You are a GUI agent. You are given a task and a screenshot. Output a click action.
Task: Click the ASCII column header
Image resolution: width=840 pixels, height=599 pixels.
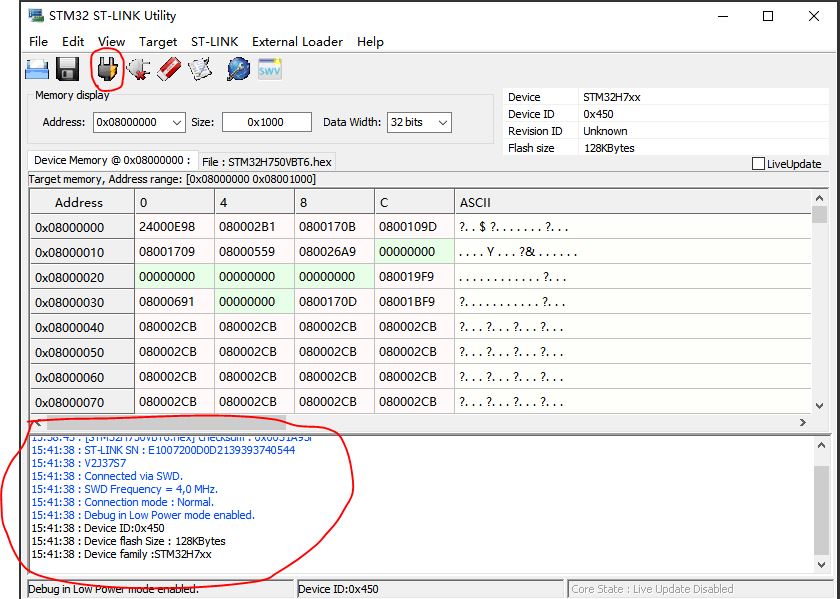coord(632,202)
